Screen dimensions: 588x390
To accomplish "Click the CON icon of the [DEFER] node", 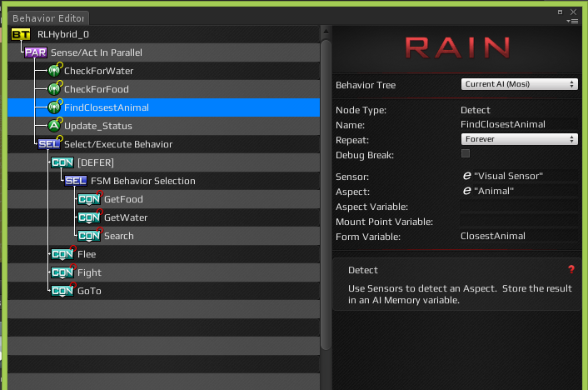I will pos(62,162).
